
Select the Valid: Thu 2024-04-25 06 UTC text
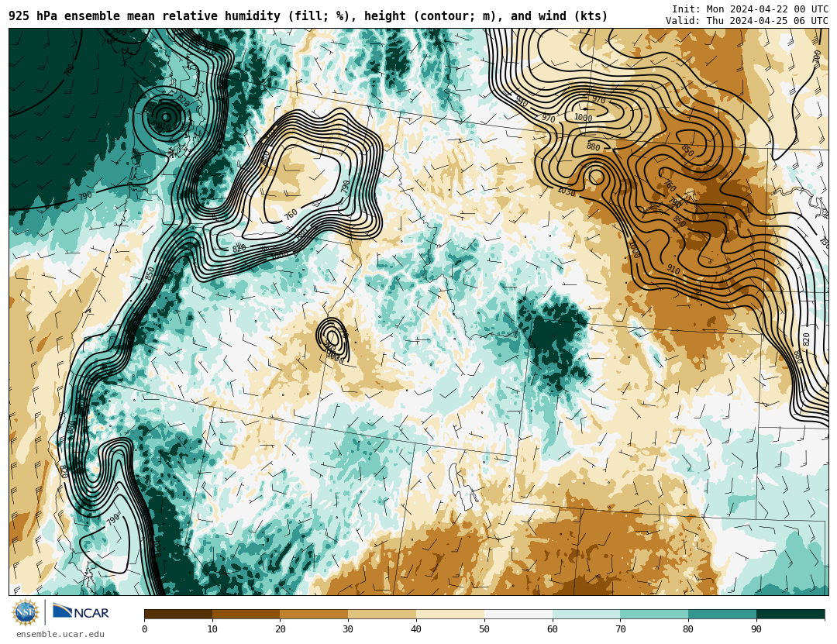coord(747,21)
